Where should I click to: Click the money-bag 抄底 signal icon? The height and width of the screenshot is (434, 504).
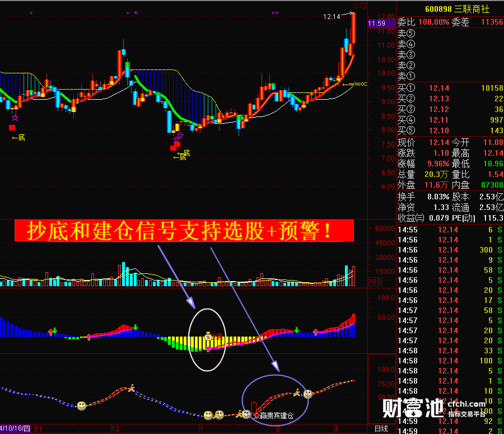(x=208, y=337)
